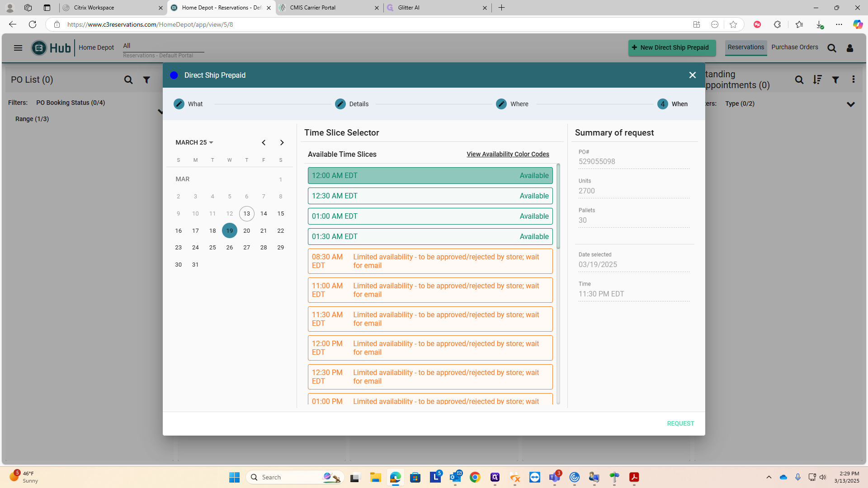Screen dimensions: 868x488
Task: Open a new browser tab
Action: (x=501, y=8)
